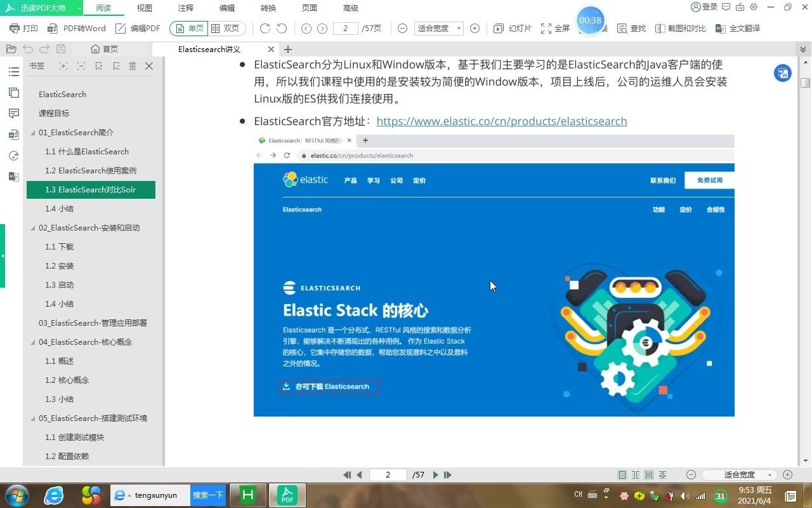Open the comments sidebar icon
Viewport: 812px width, 508px height.
[x=13, y=114]
